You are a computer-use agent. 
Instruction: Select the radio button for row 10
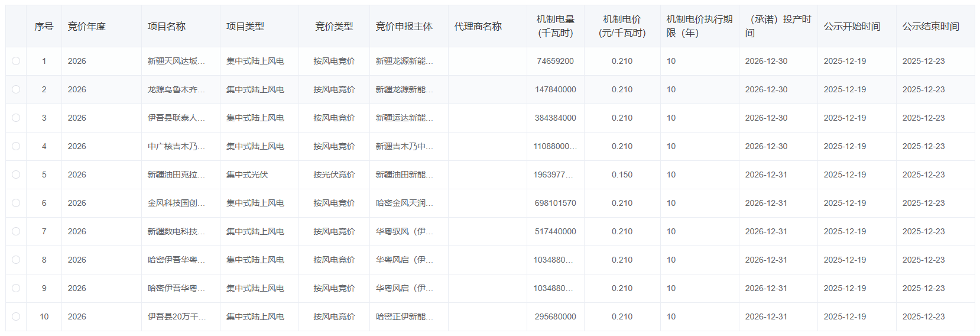[x=16, y=316]
